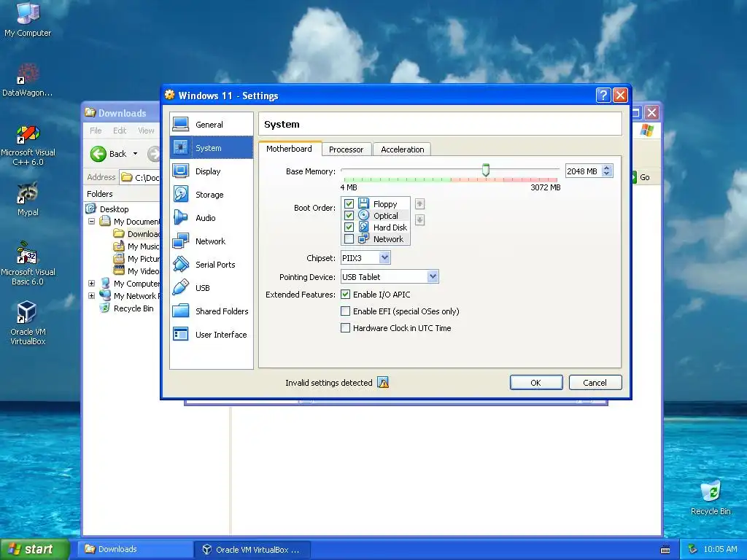Enable Hardware Clock in UTC Time
This screenshot has height=560, width=747.
pyautogui.click(x=345, y=327)
